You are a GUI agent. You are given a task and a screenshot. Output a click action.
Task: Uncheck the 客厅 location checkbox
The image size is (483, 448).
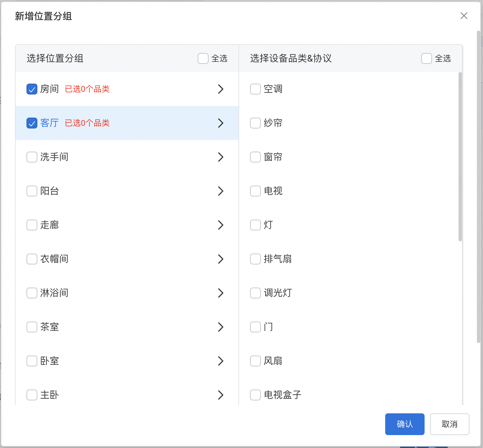tap(32, 123)
